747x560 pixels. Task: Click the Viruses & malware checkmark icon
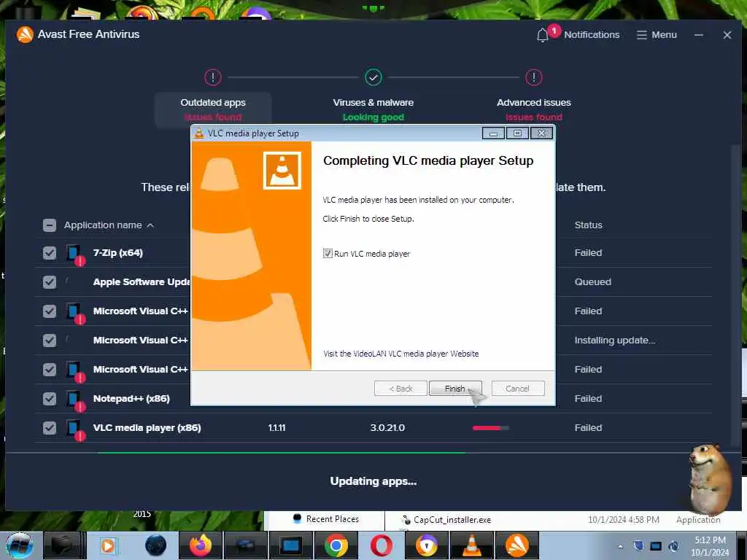(x=373, y=77)
